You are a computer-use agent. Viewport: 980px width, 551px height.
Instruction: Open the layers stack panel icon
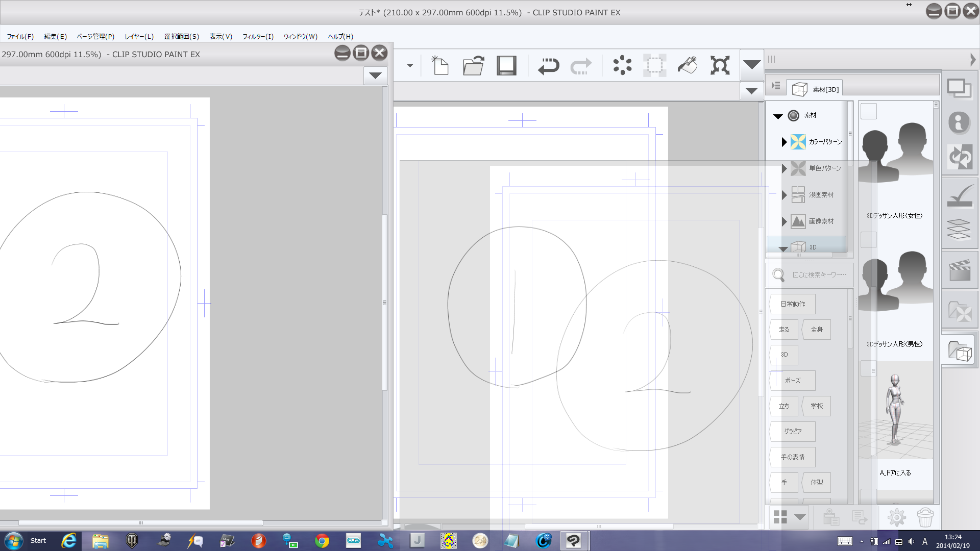[959, 229]
